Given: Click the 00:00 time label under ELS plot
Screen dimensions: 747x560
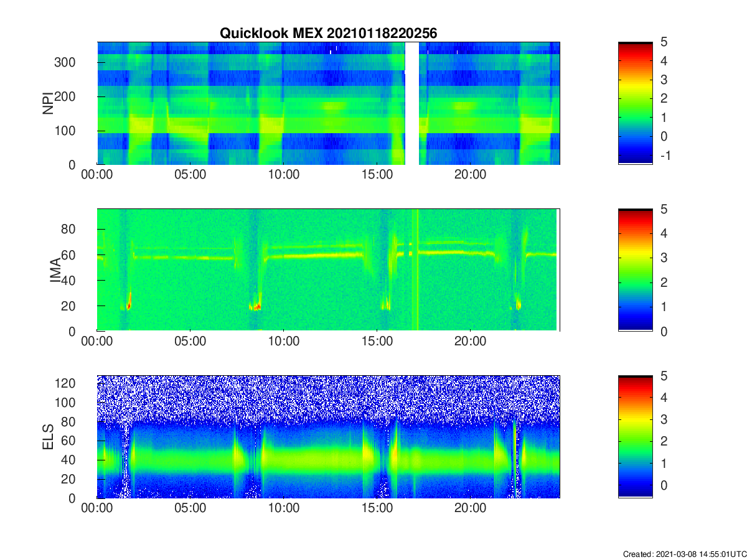Looking at the screenshot, I should click(x=97, y=509).
